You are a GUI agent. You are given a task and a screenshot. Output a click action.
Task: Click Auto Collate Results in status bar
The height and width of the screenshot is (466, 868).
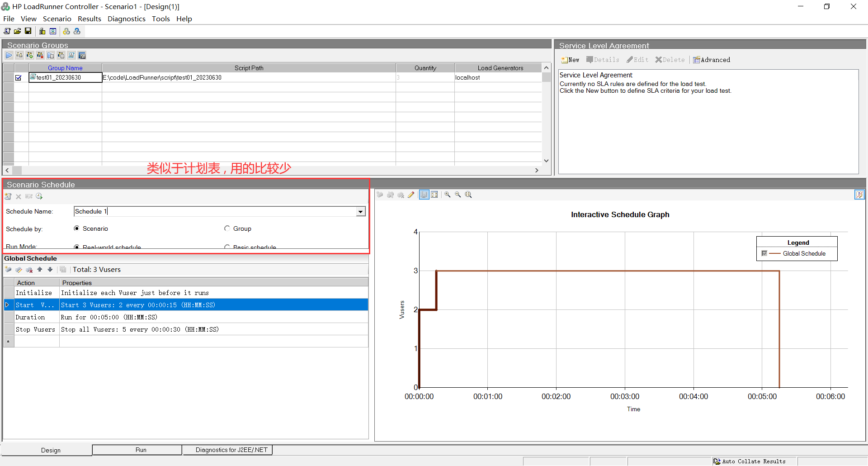point(750,461)
